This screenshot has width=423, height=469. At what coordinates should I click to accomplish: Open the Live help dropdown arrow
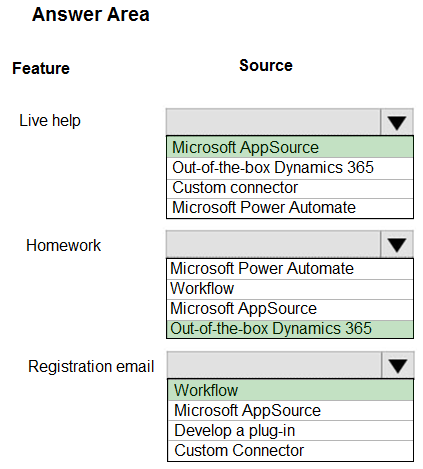point(396,122)
